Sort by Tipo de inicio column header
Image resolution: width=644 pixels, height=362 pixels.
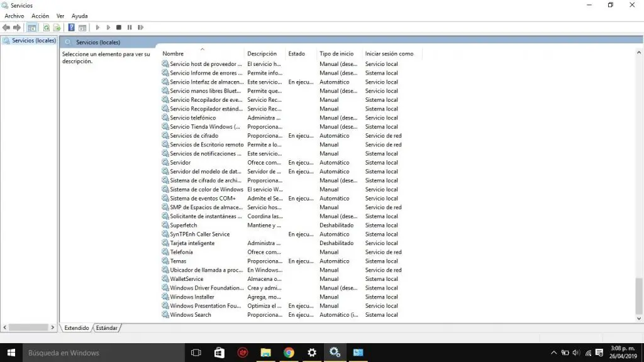click(336, 54)
